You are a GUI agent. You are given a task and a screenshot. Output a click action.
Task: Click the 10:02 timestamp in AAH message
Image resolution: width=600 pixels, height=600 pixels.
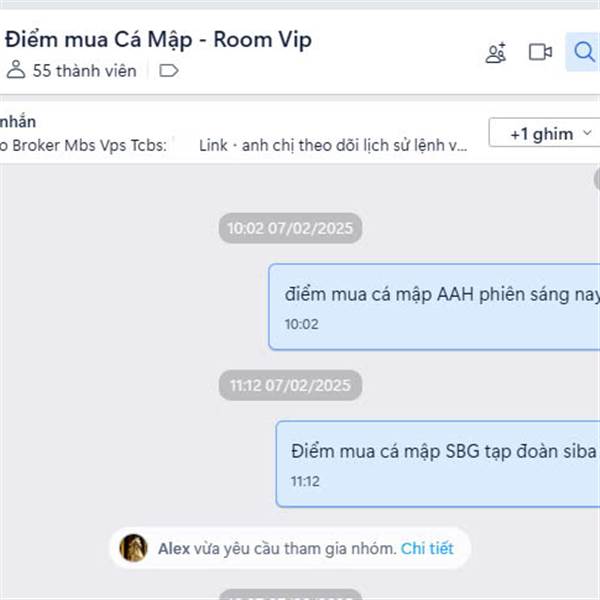click(x=302, y=324)
